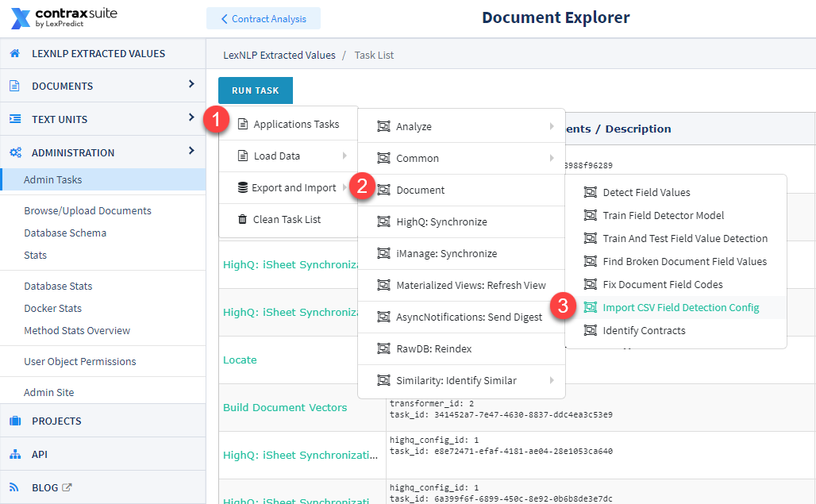Open Method Stats Overview sidebar item
Viewport: 816px width, 504px height.
(x=77, y=331)
